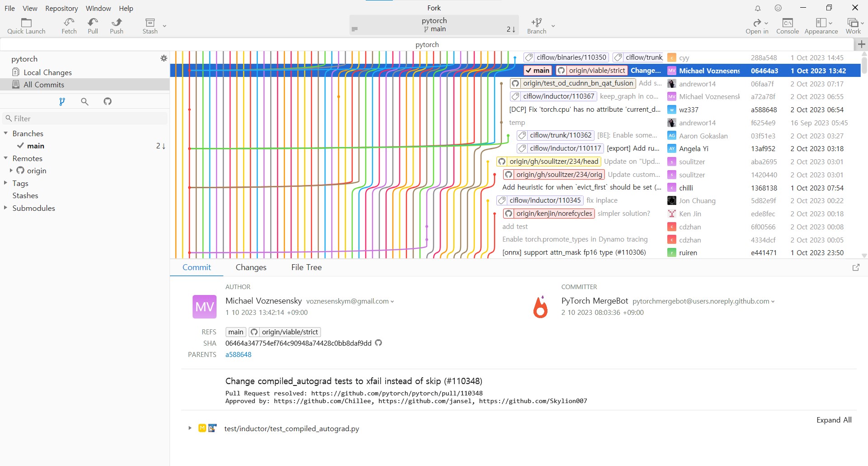Click the Expand All button

(834, 420)
